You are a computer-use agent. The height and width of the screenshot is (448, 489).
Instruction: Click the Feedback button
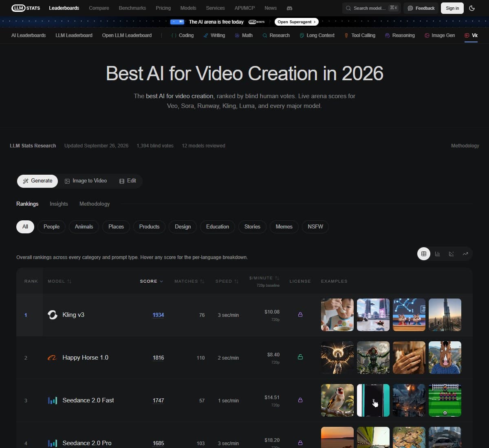[421, 8]
